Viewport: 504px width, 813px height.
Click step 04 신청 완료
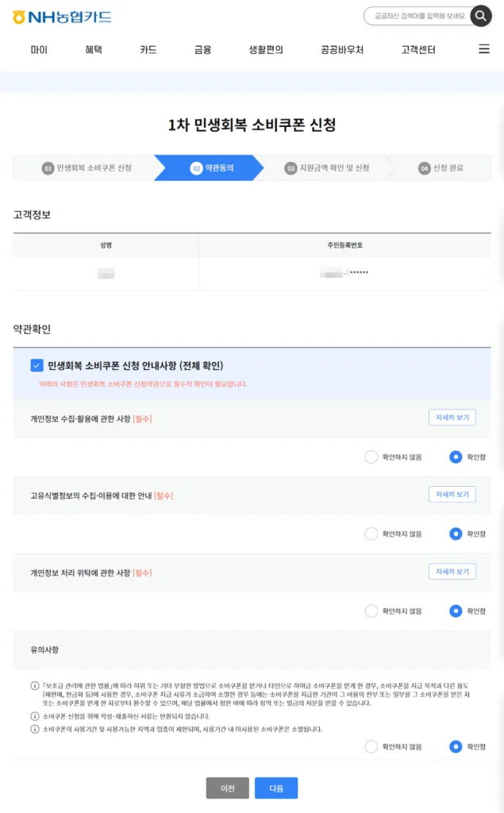(x=441, y=168)
